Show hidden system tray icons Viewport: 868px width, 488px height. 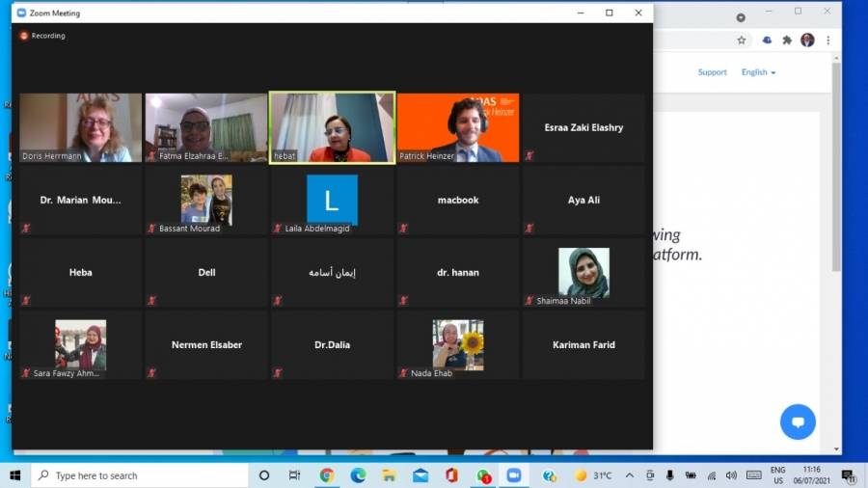coord(630,475)
